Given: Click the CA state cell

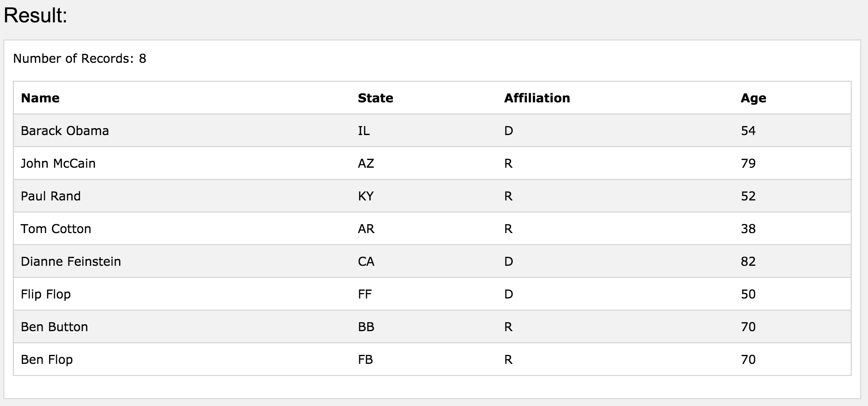Looking at the screenshot, I should tap(366, 261).
